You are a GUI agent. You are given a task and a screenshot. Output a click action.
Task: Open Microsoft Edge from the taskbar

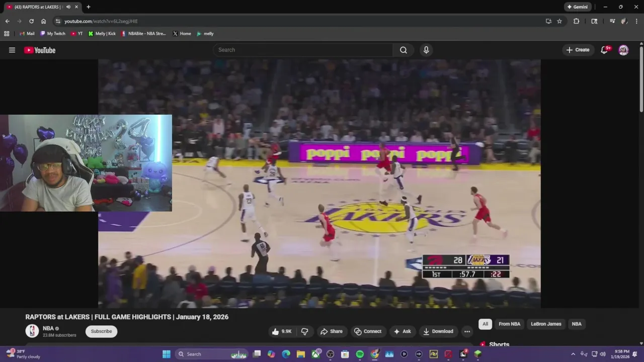286,354
